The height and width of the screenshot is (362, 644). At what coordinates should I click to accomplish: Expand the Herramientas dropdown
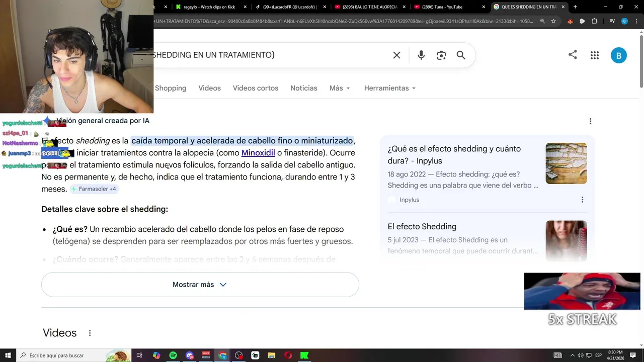click(390, 88)
